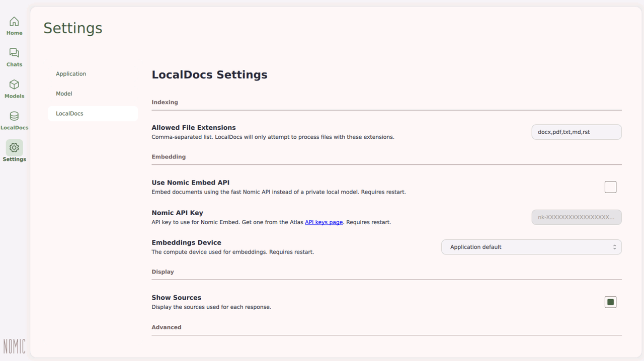Open the API keys page link
Image resolution: width=644 pixels, height=361 pixels.
324,222
